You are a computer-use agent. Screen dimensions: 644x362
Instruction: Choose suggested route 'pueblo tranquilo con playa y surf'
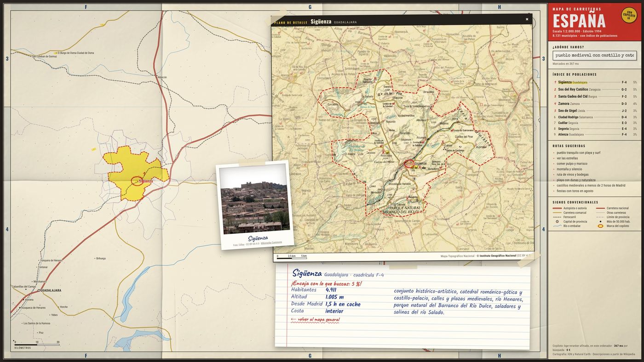[578, 153]
